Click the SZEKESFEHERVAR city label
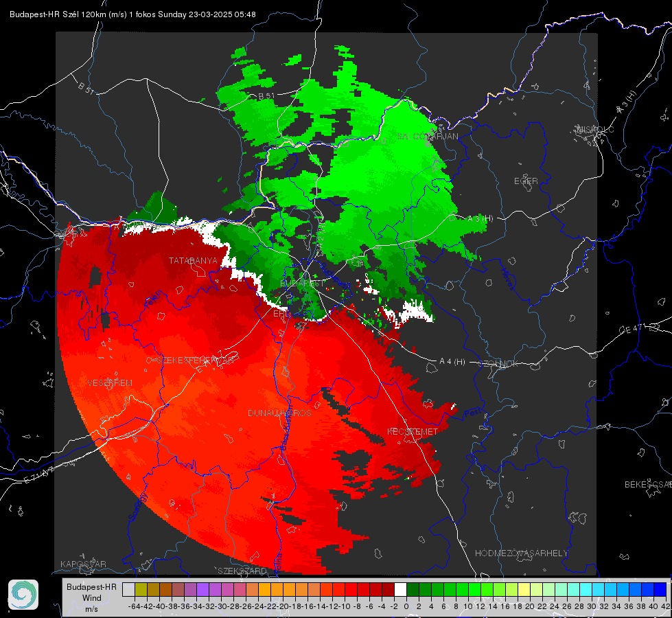Image resolution: width=672 pixels, height=618 pixels. 195,360
